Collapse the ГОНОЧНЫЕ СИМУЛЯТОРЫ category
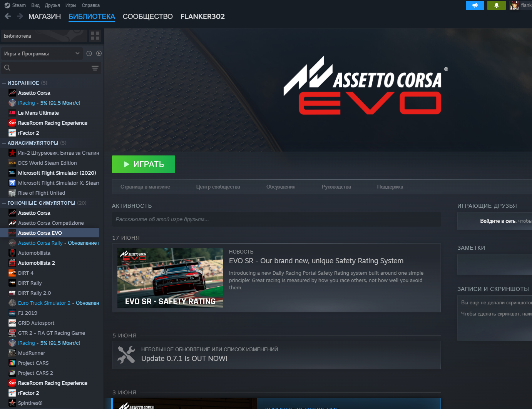 coord(4,203)
